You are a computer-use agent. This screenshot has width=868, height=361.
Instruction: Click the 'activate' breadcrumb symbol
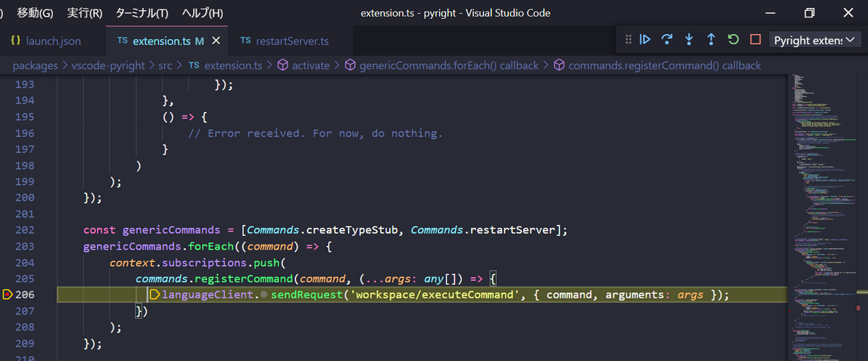pos(304,65)
